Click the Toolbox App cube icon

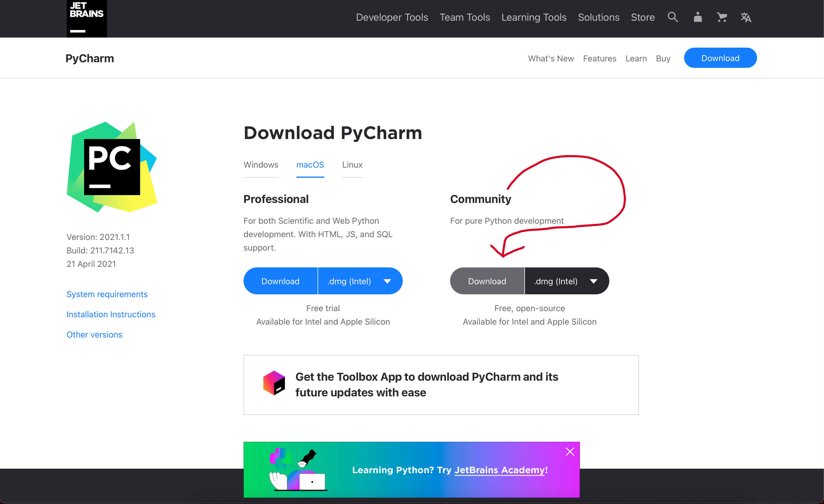[x=274, y=383]
